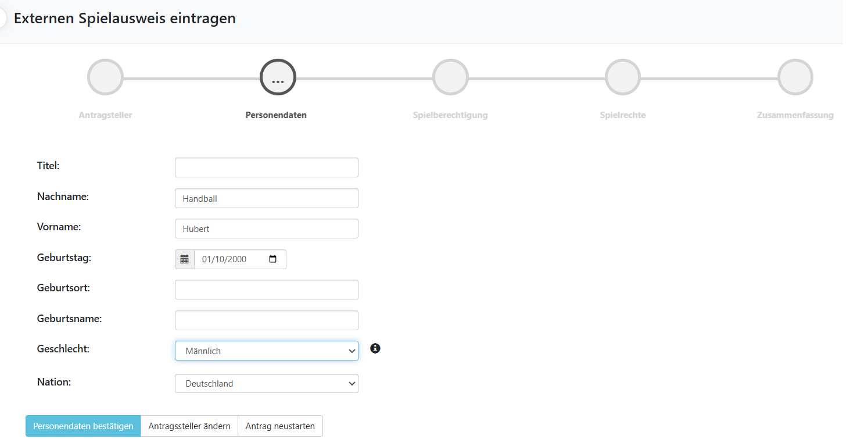Viewport: 868px width, 439px height.
Task: Hit the Antrag neustarten button
Action: pyautogui.click(x=280, y=426)
